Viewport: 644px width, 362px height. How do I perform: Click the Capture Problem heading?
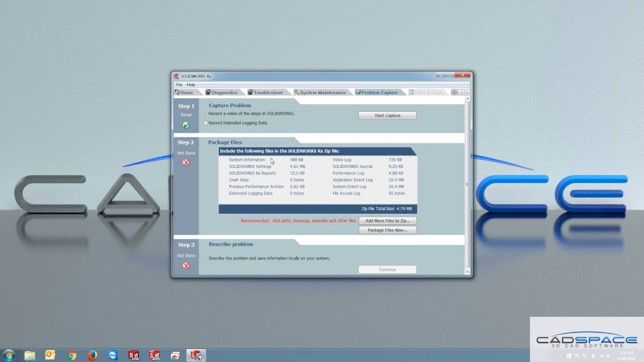tap(229, 106)
